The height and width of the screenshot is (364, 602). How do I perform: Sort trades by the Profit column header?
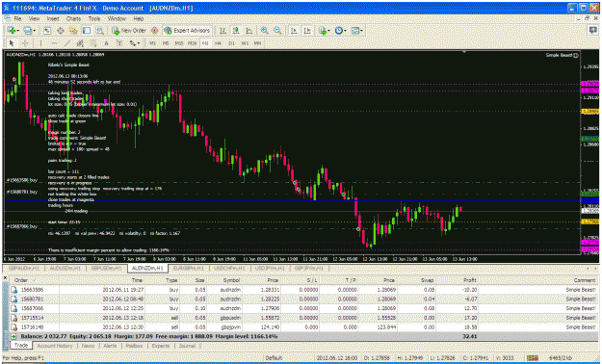(469, 280)
